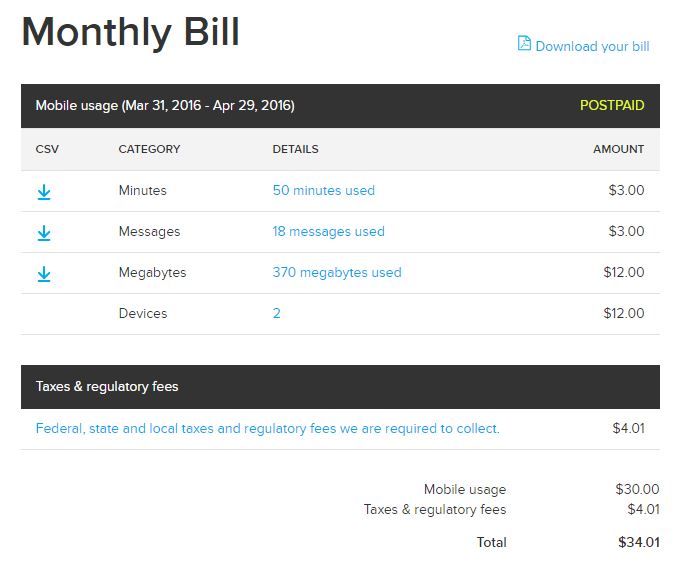The width and height of the screenshot is (684, 567).
Task: Click the Devices count link showing 2
Action: 277,313
